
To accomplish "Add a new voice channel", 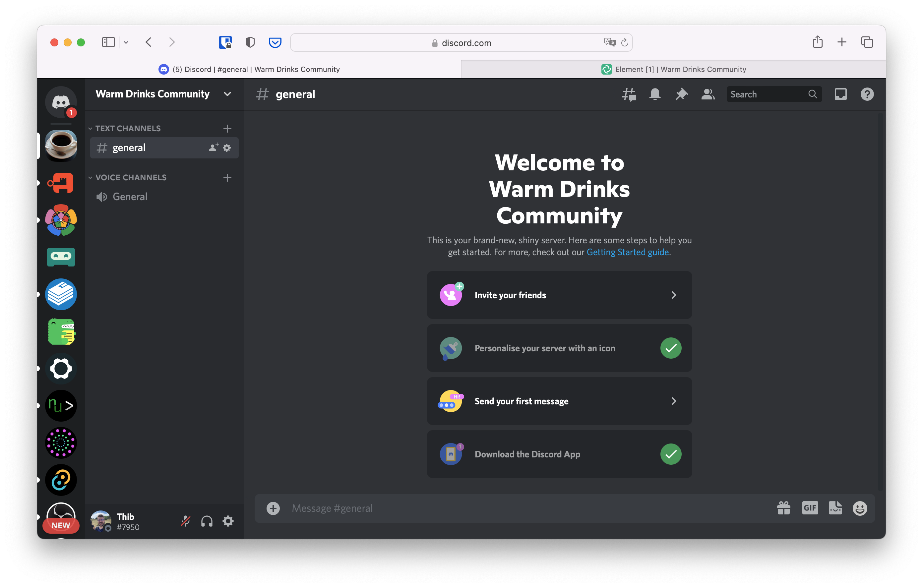I will pyautogui.click(x=227, y=177).
